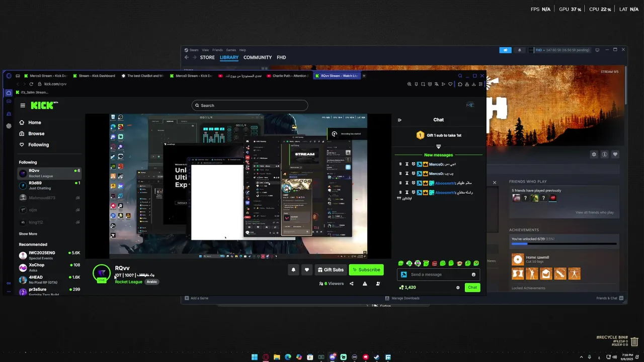The width and height of the screenshot is (644, 362).
Task: Open recommended channel XoChop
Action: tap(49, 267)
